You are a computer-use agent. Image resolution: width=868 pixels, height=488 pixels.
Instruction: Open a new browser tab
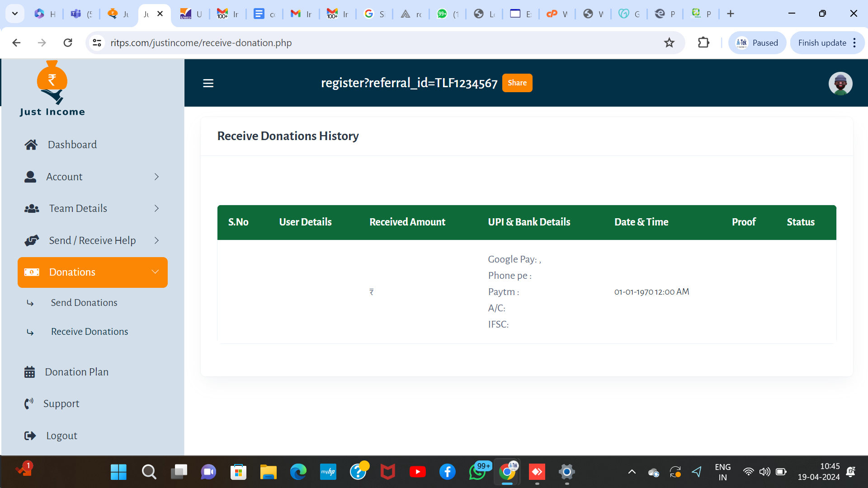pyautogui.click(x=731, y=14)
